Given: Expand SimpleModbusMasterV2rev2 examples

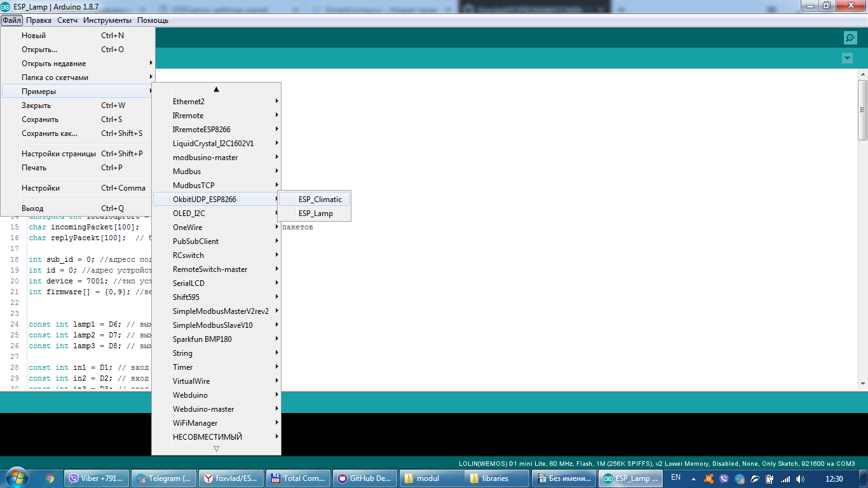Looking at the screenshot, I should pos(216,311).
